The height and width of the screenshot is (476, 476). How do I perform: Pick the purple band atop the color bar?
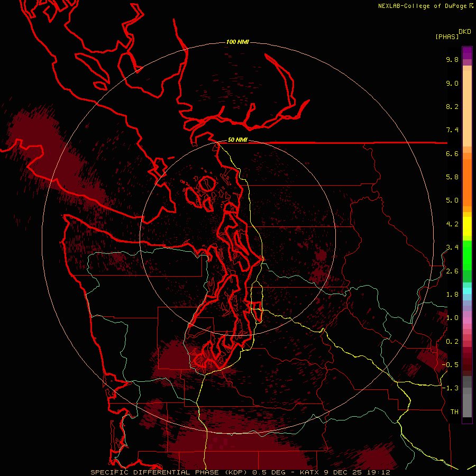467,53
